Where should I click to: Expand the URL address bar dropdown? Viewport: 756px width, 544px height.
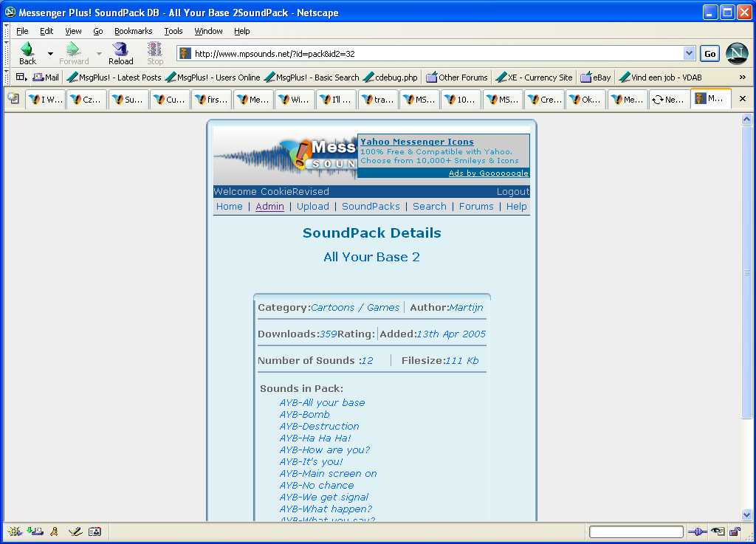point(690,53)
